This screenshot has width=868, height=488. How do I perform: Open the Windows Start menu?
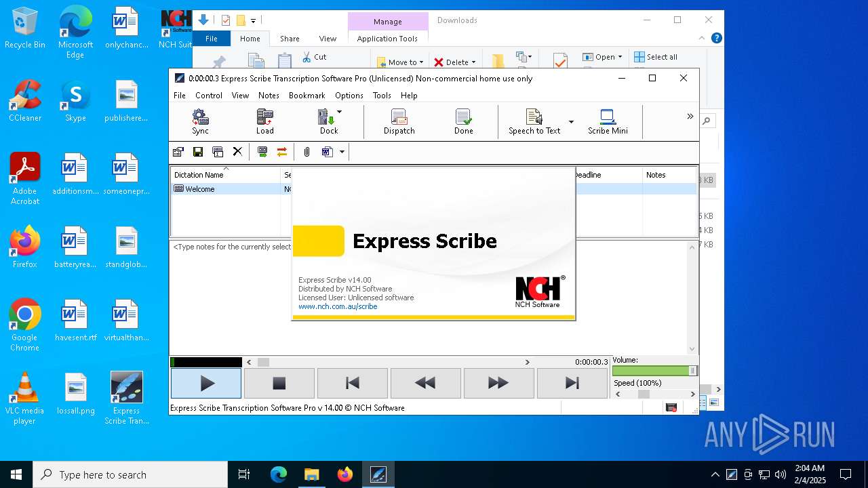(x=16, y=474)
